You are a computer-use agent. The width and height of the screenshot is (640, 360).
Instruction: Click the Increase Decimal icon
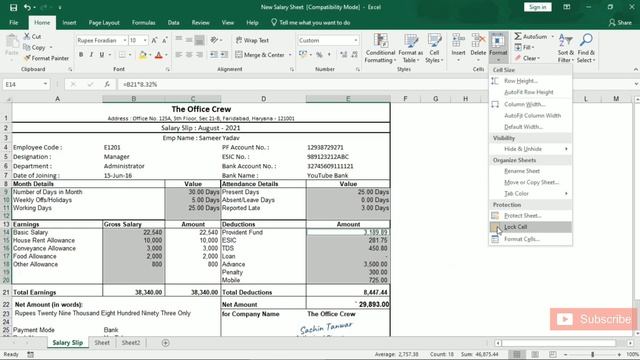(344, 55)
